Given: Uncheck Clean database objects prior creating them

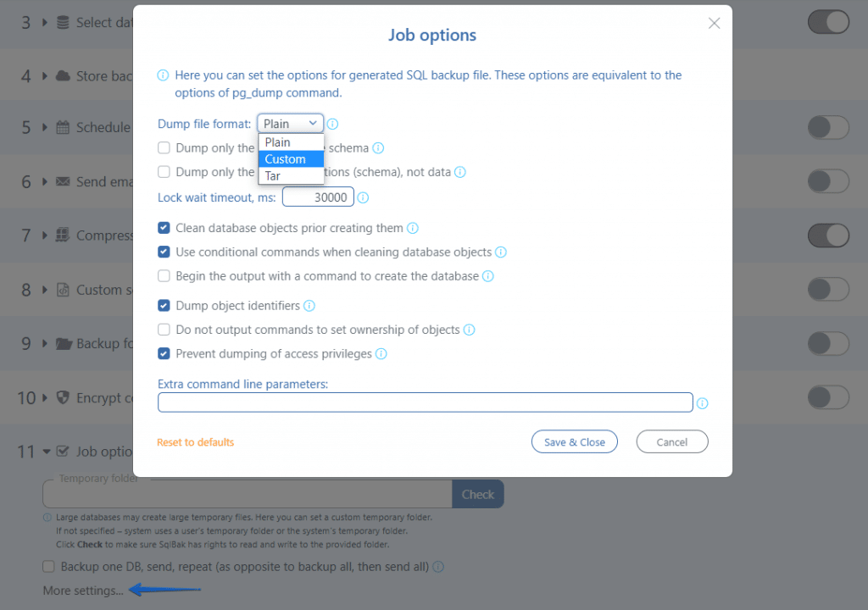Looking at the screenshot, I should [164, 228].
